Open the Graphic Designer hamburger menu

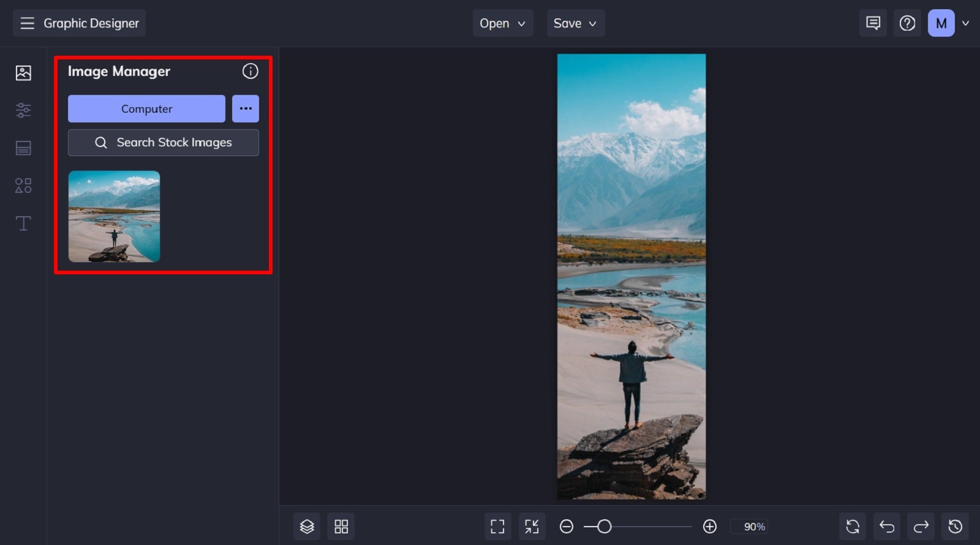pyautogui.click(x=27, y=23)
